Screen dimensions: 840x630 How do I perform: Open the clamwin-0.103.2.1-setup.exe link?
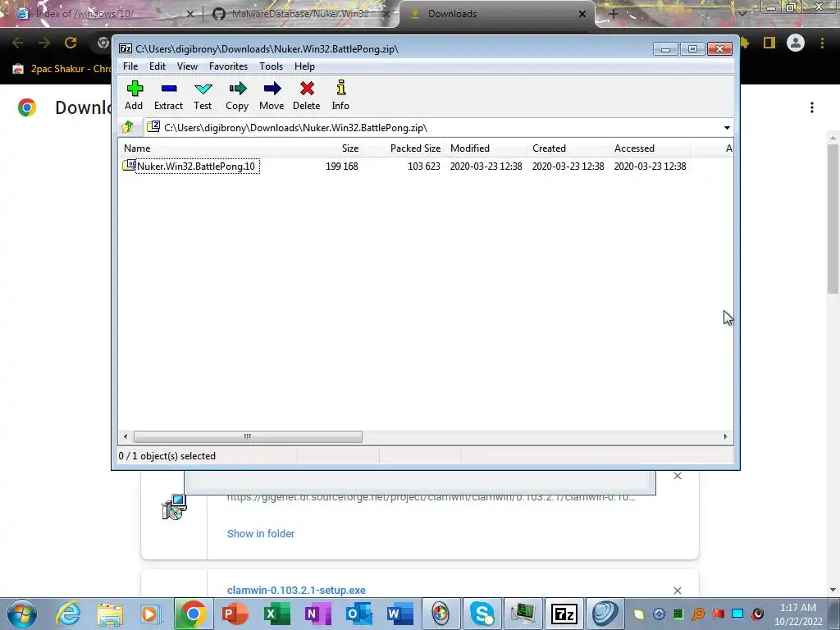pos(296,590)
